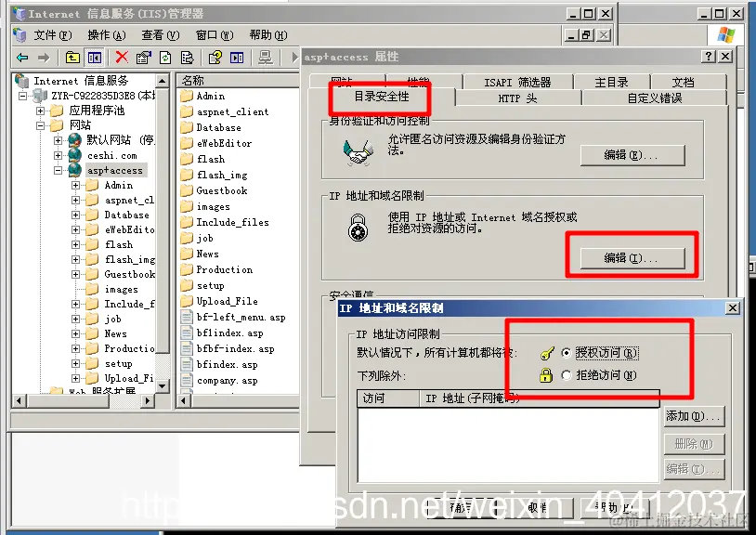
Task: Click the 添加 button in the IP restrictions dialog
Action: point(695,417)
